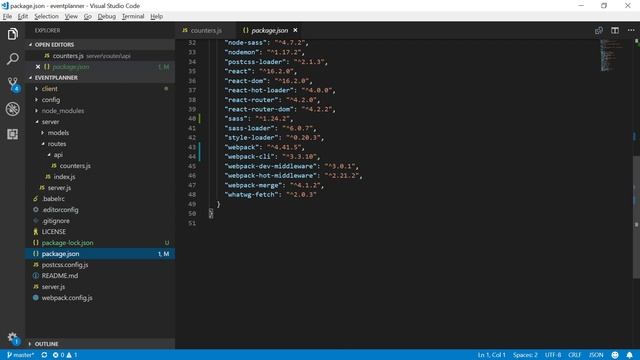
Task: Open the Explorer view in activity bar
Action: 13,34
